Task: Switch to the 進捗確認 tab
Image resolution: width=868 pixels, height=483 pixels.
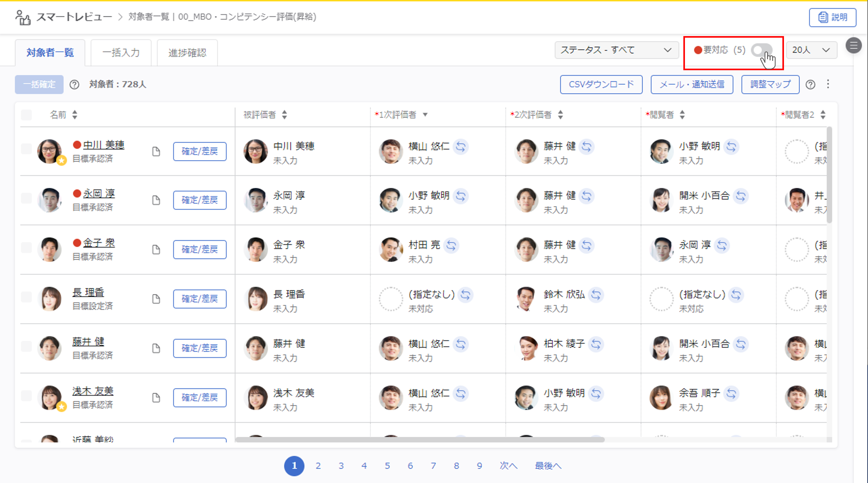Action: pos(187,52)
